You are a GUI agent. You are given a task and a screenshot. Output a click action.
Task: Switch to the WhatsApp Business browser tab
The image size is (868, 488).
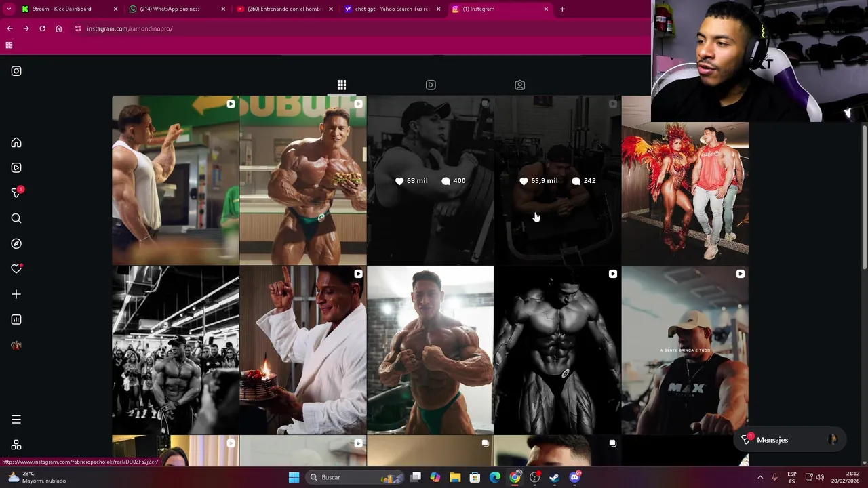click(178, 9)
